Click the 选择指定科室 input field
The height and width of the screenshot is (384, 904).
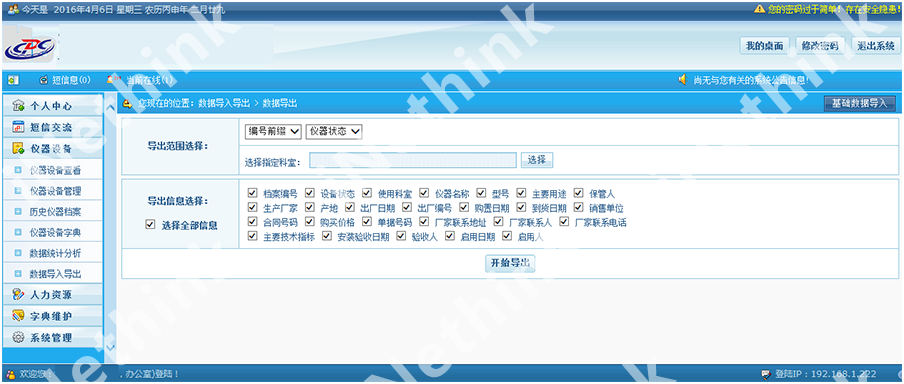point(413,160)
